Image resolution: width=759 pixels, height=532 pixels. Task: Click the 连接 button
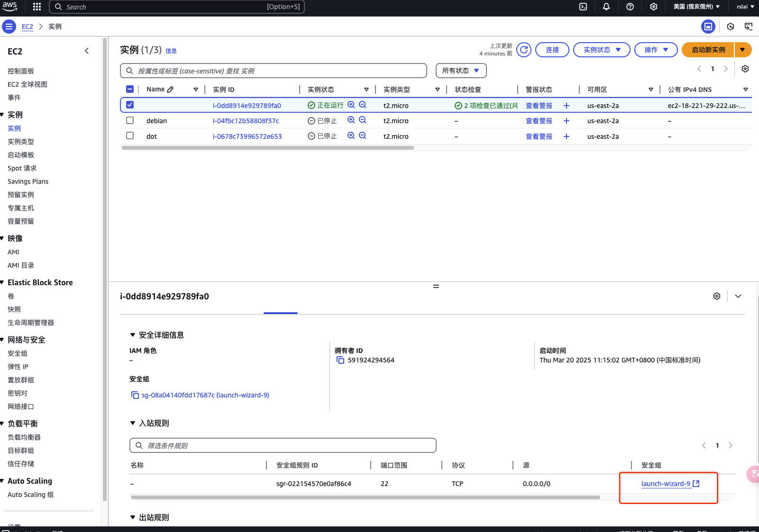(552, 50)
